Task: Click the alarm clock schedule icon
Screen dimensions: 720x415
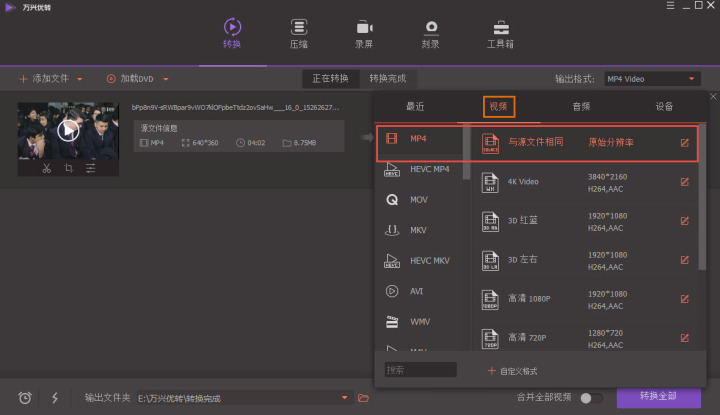Action: tap(25, 398)
